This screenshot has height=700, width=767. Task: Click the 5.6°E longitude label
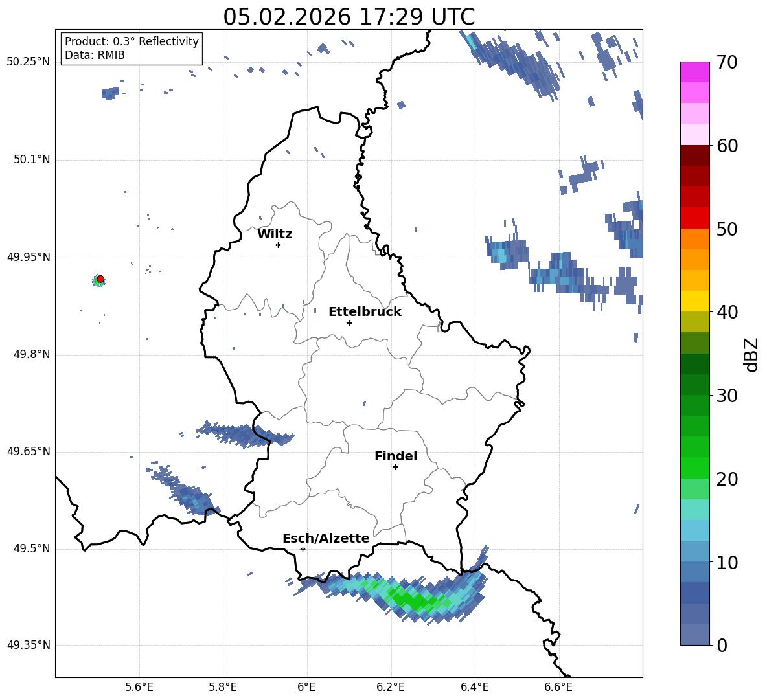coord(139,687)
